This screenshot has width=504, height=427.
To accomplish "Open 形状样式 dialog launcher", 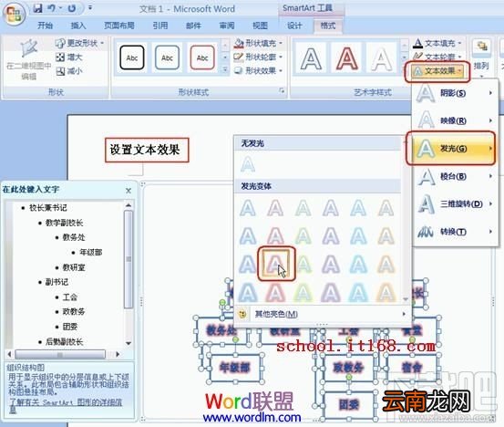I will pos(282,91).
